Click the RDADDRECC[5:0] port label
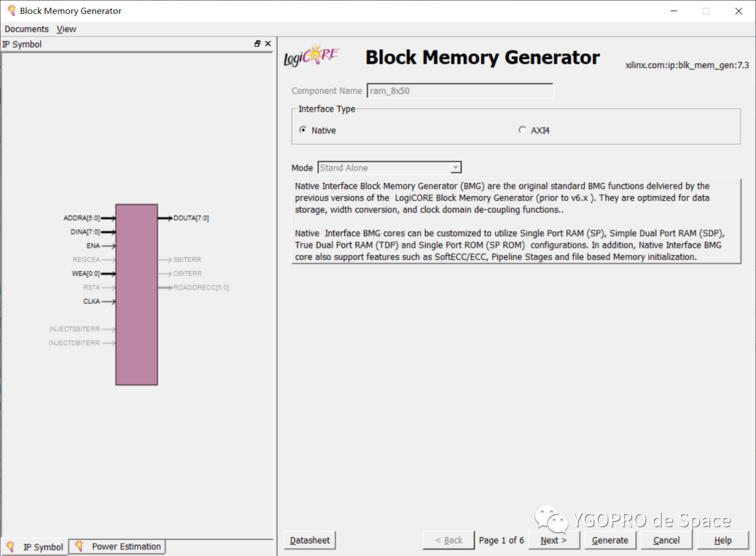The height and width of the screenshot is (556, 756). tap(201, 287)
